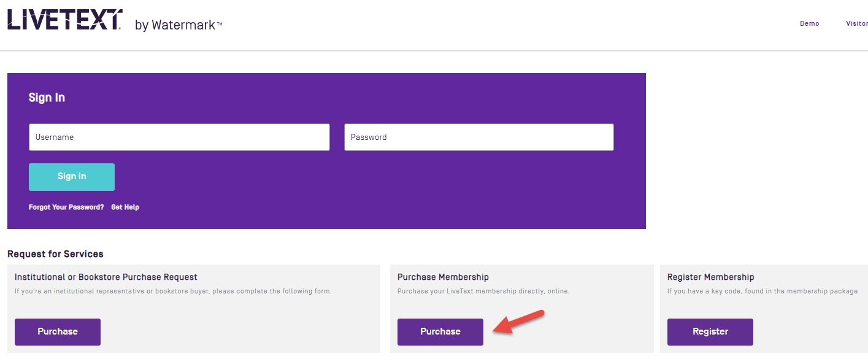This screenshot has width=868, height=364.
Task: Open the Get Help link
Action: coord(125,207)
